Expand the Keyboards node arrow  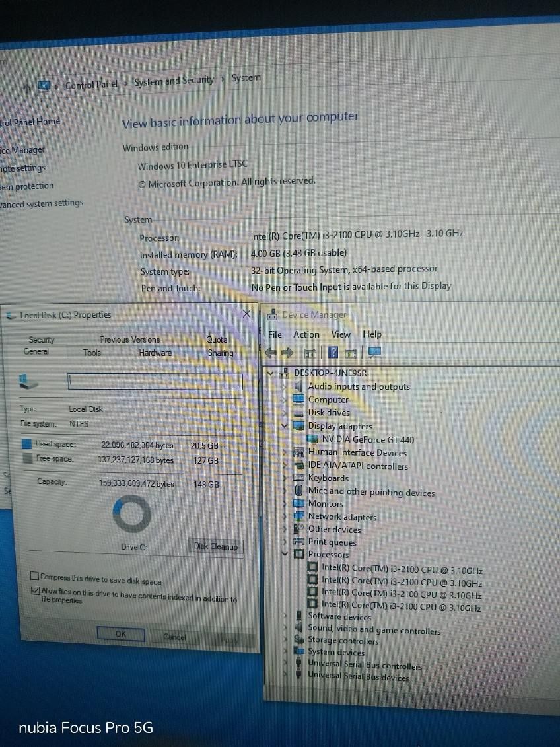285,478
